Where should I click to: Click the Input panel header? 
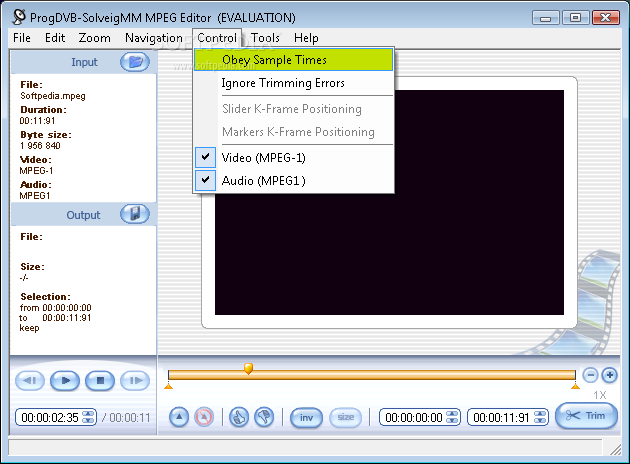tap(84, 62)
